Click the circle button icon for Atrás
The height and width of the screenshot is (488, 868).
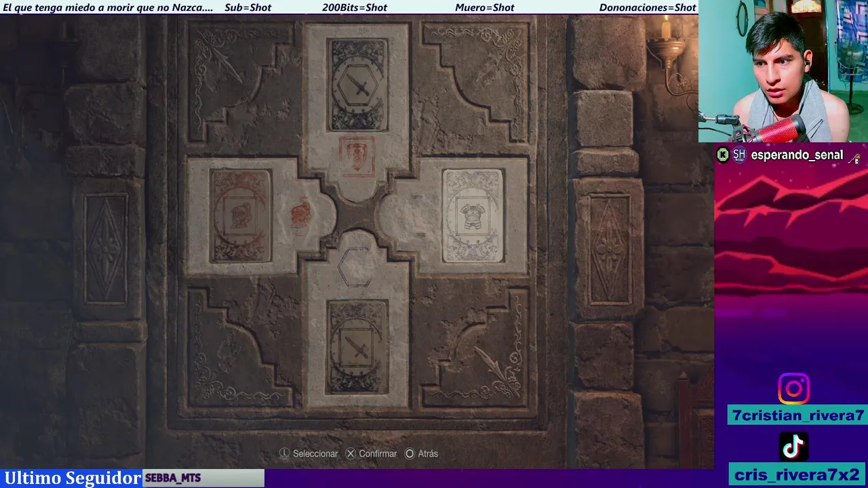coord(410,453)
